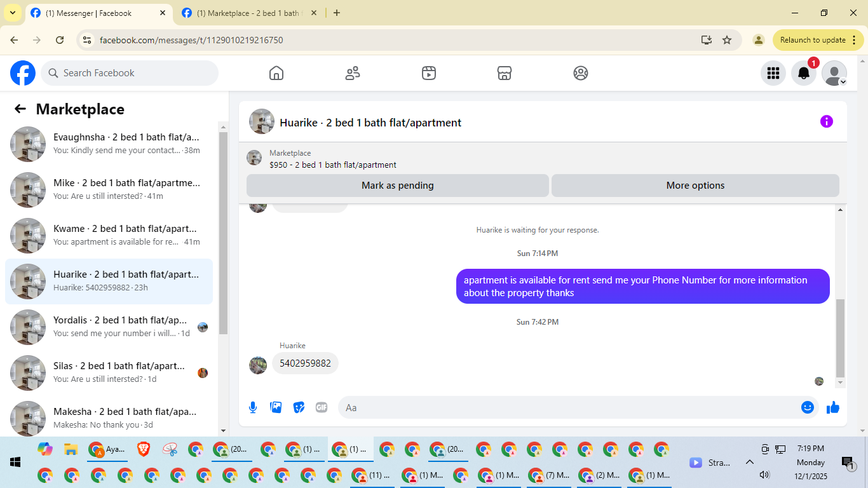Send a thumbs-up like
The image size is (868, 488).
pyautogui.click(x=833, y=407)
